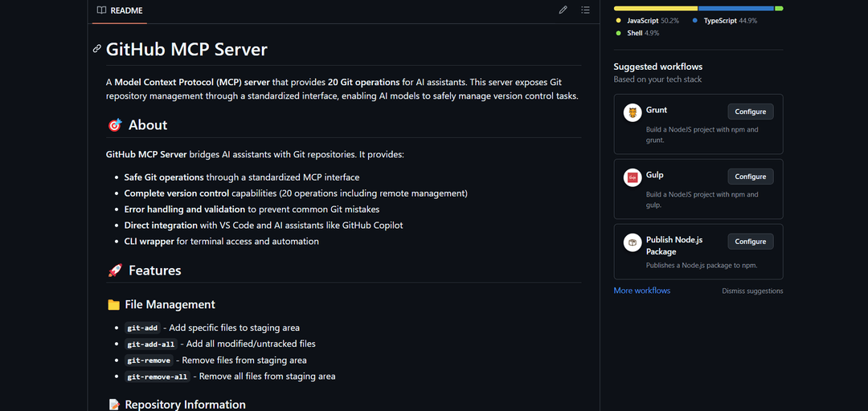Click the GitHub MCP Server heading
Viewport: 868px width, 411px height.
(x=186, y=49)
